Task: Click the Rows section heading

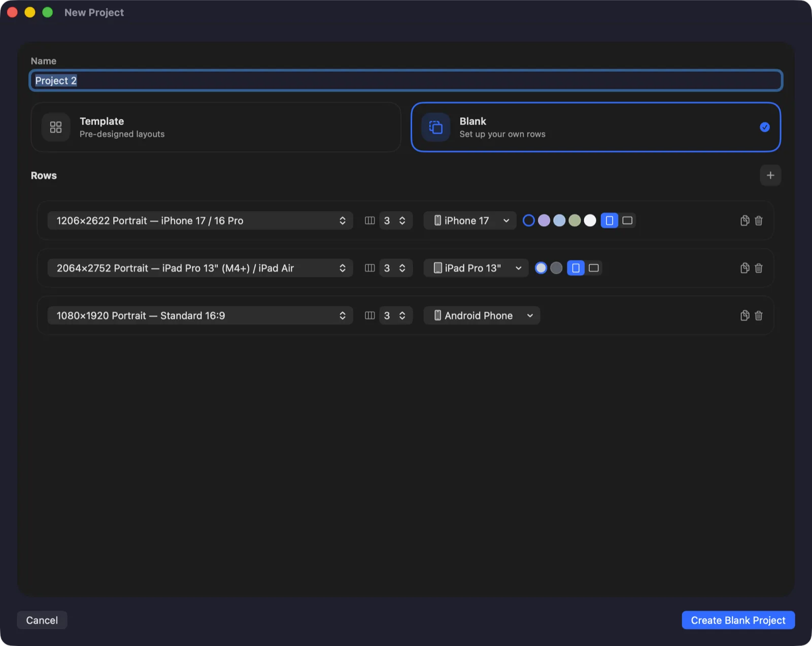Action: [x=44, y=176]
